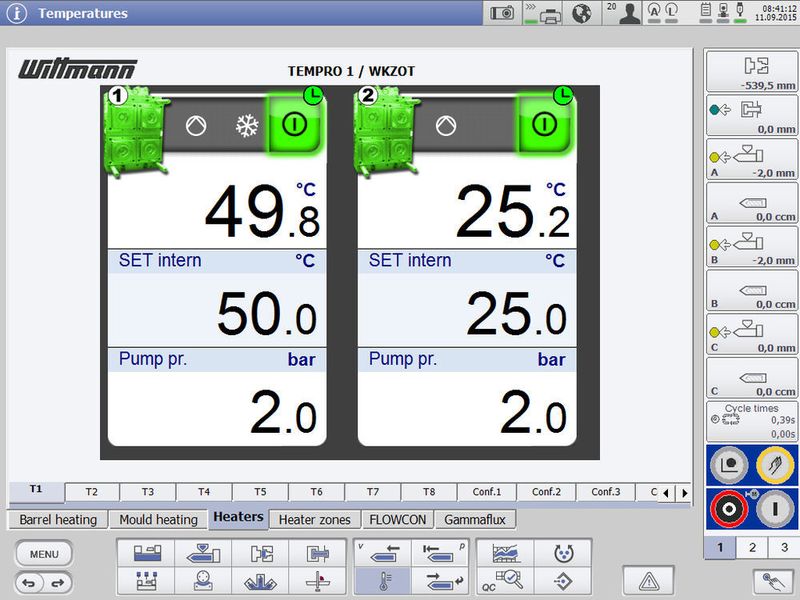Open the thermometer temperatures toolbar icon
The width and height of the screenshot is (800, 600).
[383, 581]
